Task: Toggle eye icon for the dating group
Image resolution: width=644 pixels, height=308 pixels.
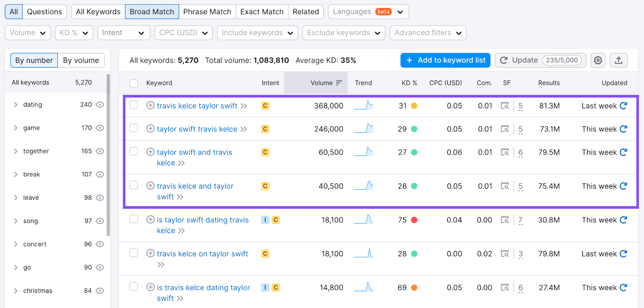Action: pyautogui.click(x=100, y=105)
